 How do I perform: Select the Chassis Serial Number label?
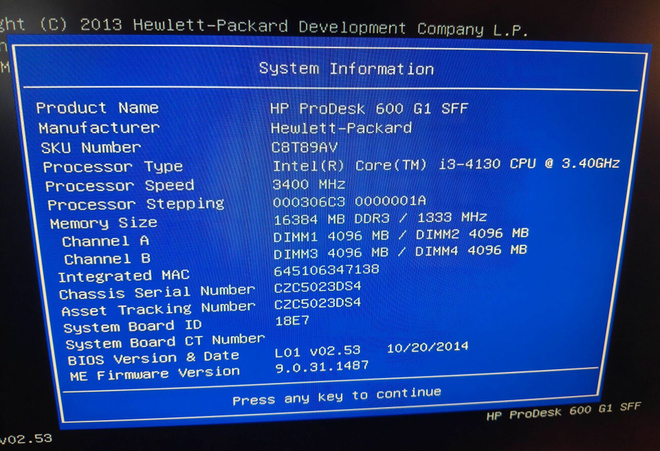click(157, 292)
